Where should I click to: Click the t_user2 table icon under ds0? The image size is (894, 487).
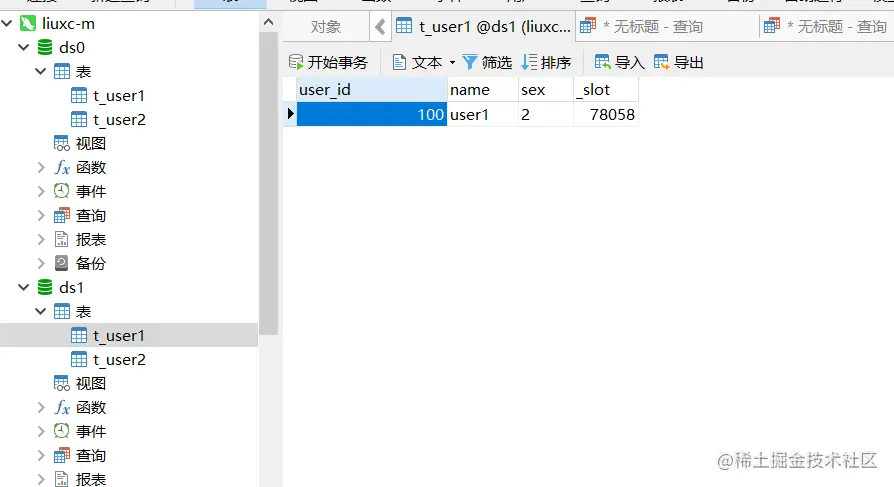tap(79, 120)
